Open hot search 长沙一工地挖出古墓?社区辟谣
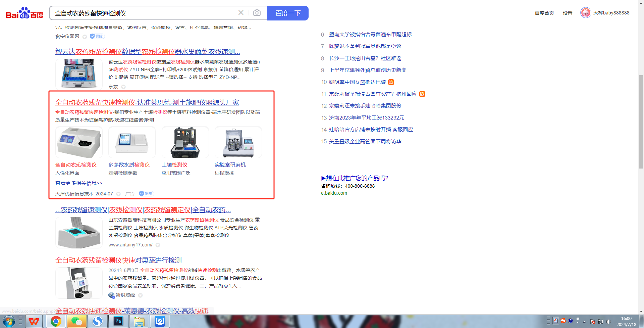Image resolution: width=644 pixels, height=328 pixels. tap(365, 58)
